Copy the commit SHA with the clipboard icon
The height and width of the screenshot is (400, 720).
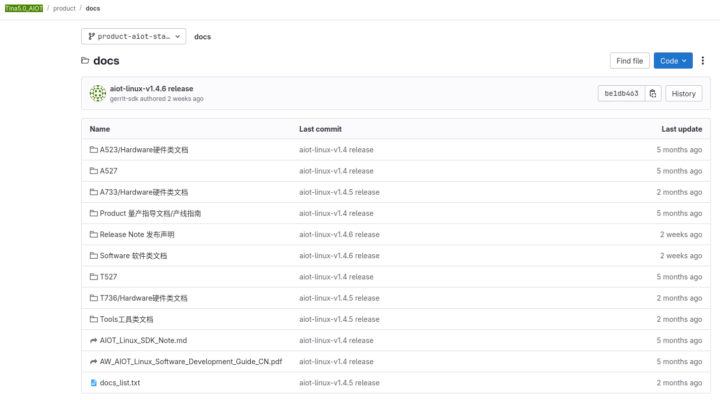(653, 93)
